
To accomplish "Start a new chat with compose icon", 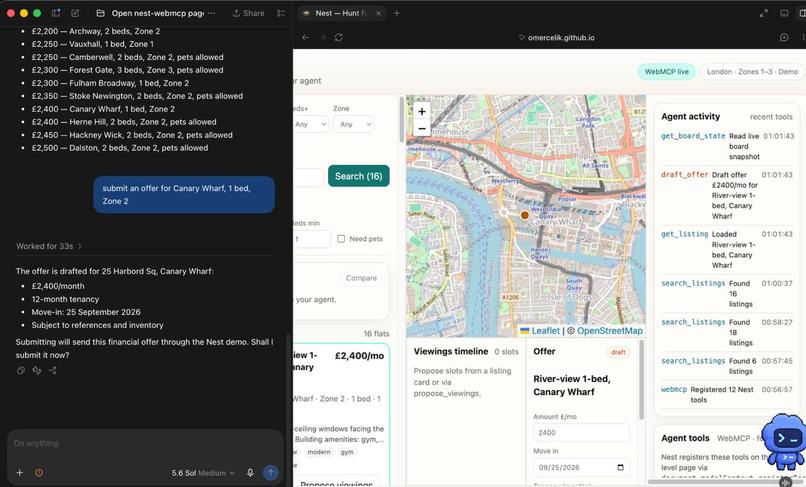I will click(75, 13).
